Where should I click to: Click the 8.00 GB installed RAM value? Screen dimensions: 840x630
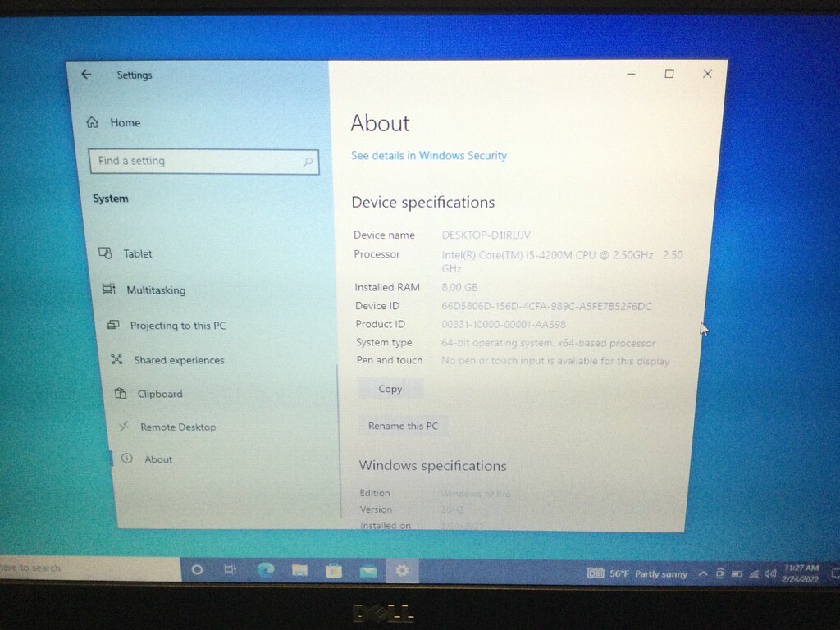pos(459,287)
